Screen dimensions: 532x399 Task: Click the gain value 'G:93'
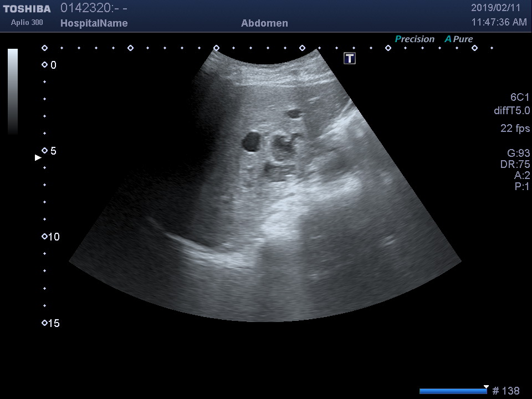(519, 153)
